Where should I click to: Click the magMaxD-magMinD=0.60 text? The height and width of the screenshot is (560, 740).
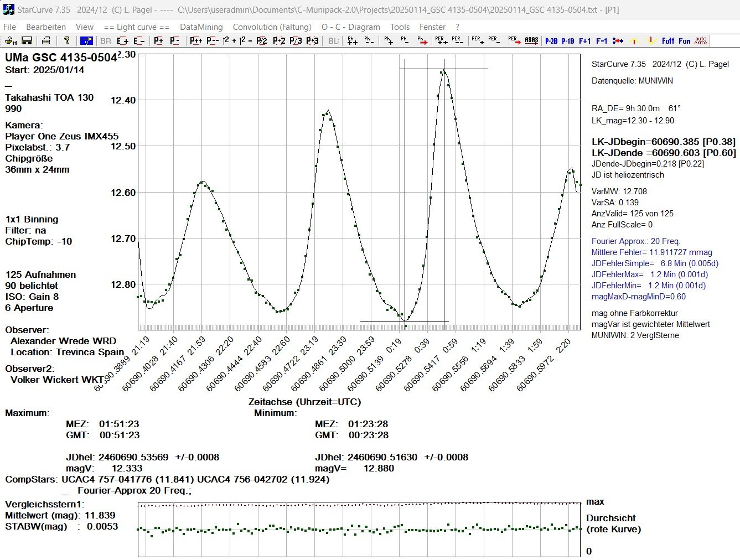639,297
